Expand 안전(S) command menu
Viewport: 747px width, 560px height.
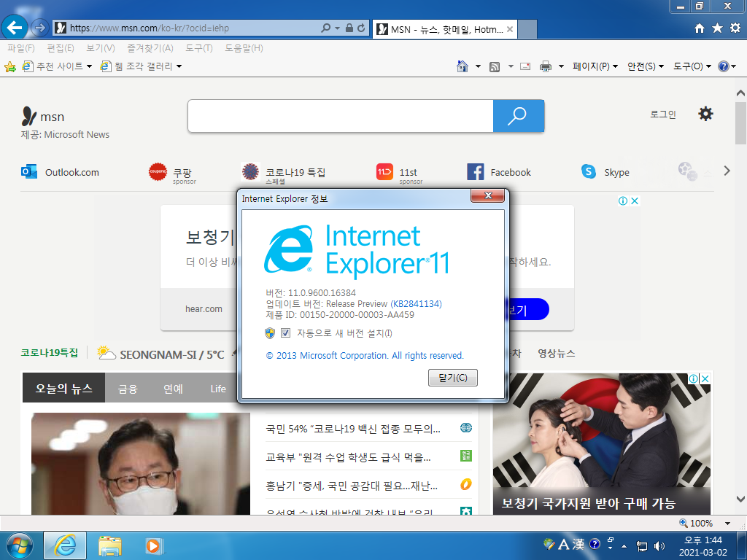(x=645, y=66)
